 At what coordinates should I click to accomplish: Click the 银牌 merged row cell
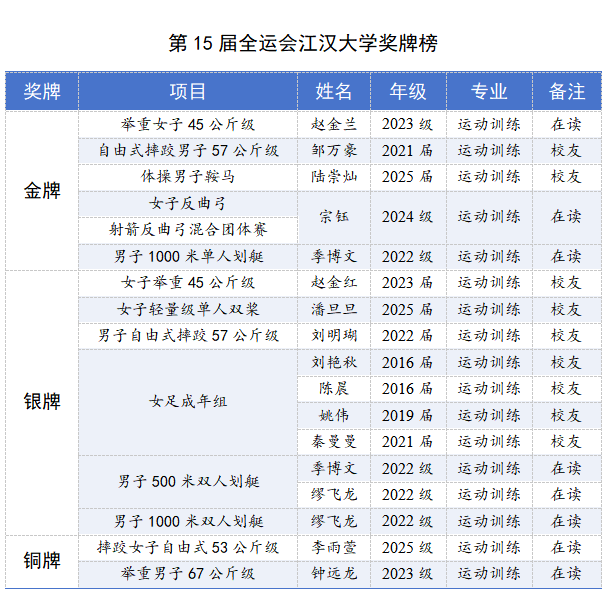click(42, 401)
